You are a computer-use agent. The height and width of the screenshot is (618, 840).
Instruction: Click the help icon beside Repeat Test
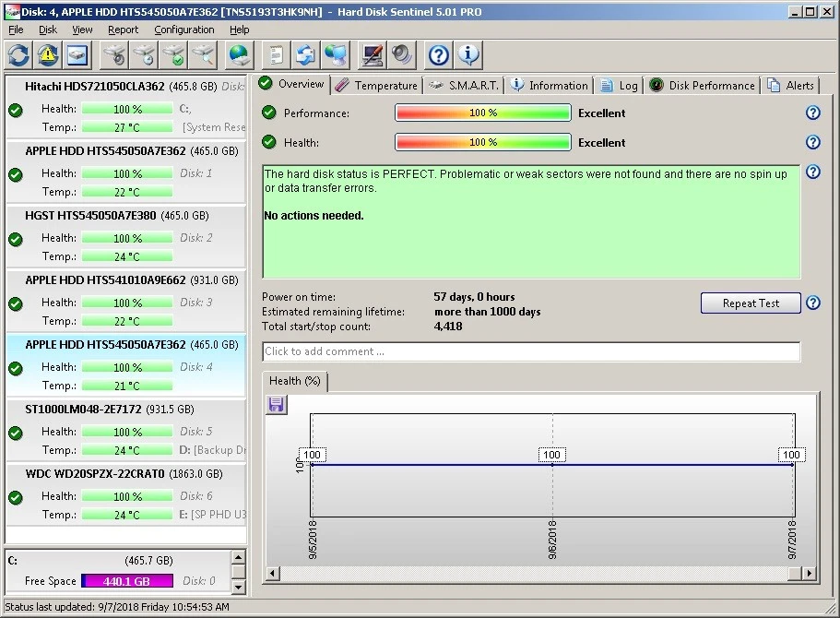(x=812, y=303)
